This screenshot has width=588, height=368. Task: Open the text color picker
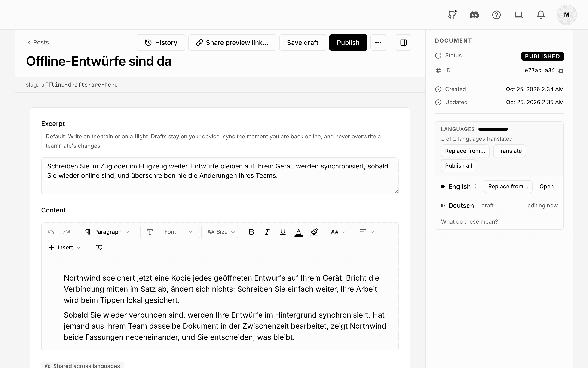298,232
